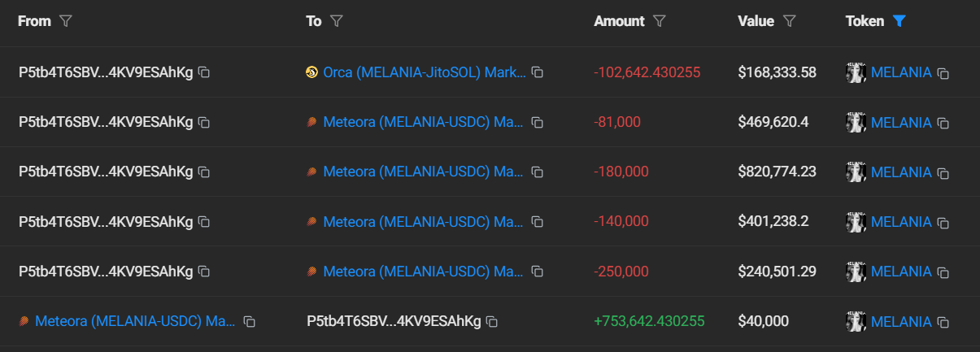The image size is (980, 352).
Task: Open the From column filter
Action: (66, 22)
